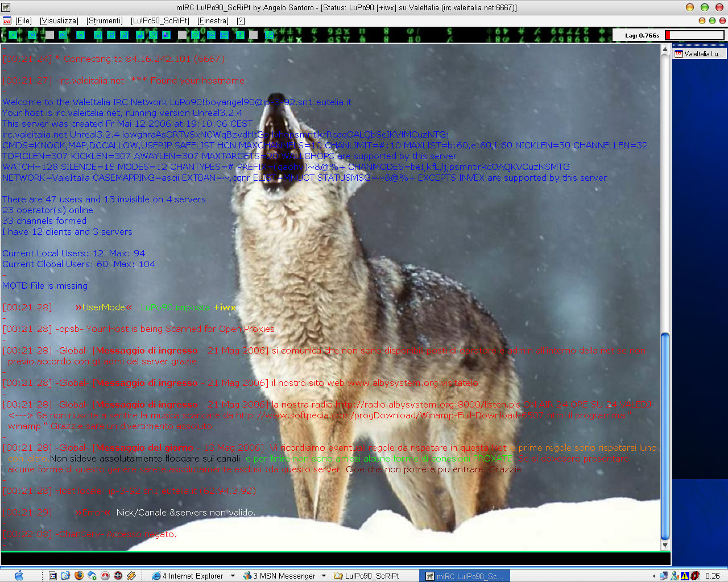
Task: Launch Firefox from the quick launch bar
Action: tap(78, 576)
